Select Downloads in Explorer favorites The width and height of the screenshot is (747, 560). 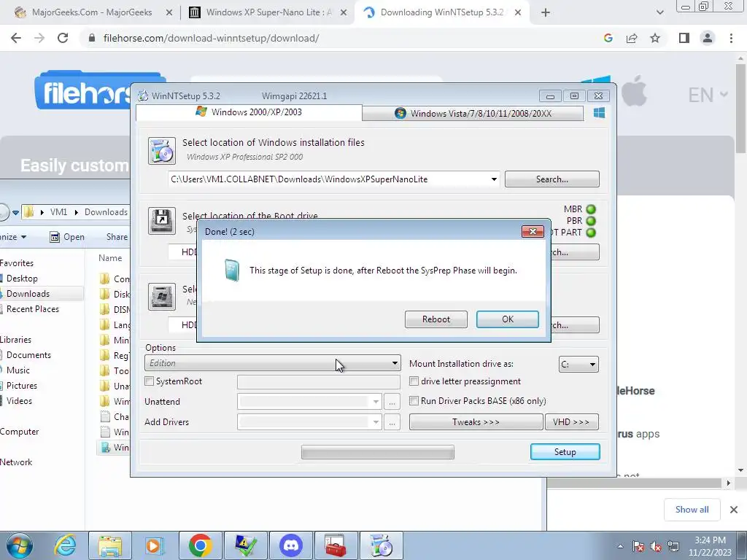pos(28,294)
